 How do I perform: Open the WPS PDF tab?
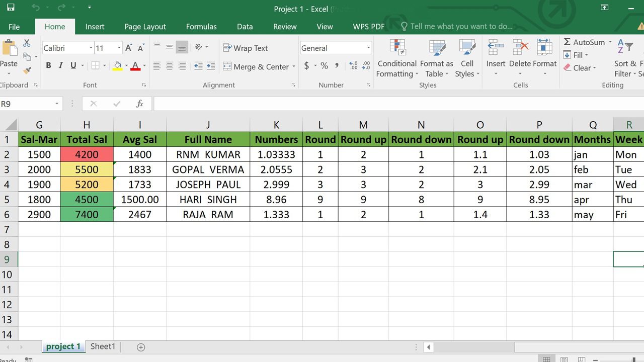[x=369, y=27]
